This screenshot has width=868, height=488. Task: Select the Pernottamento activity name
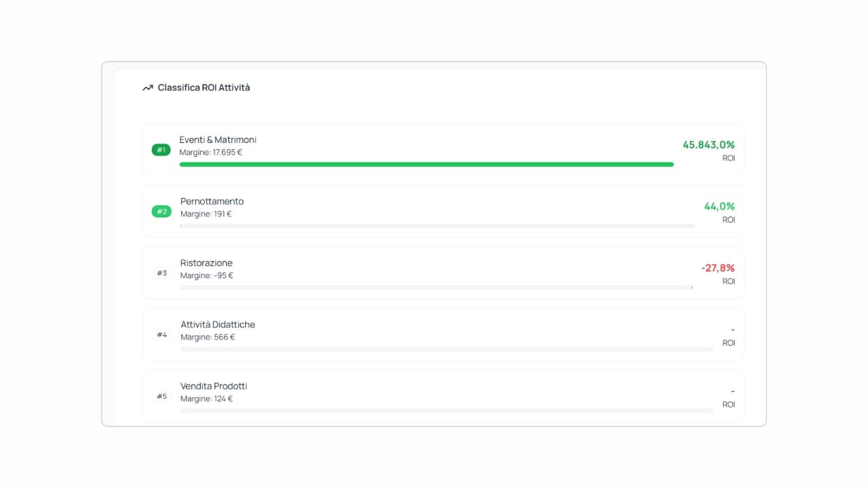[212, 201]
